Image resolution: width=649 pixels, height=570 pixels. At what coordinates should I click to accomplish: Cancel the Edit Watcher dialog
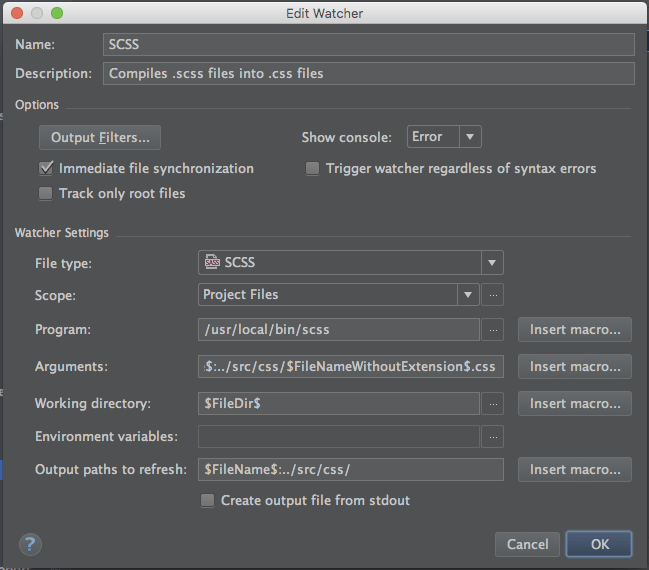click(x=527, y=544)
